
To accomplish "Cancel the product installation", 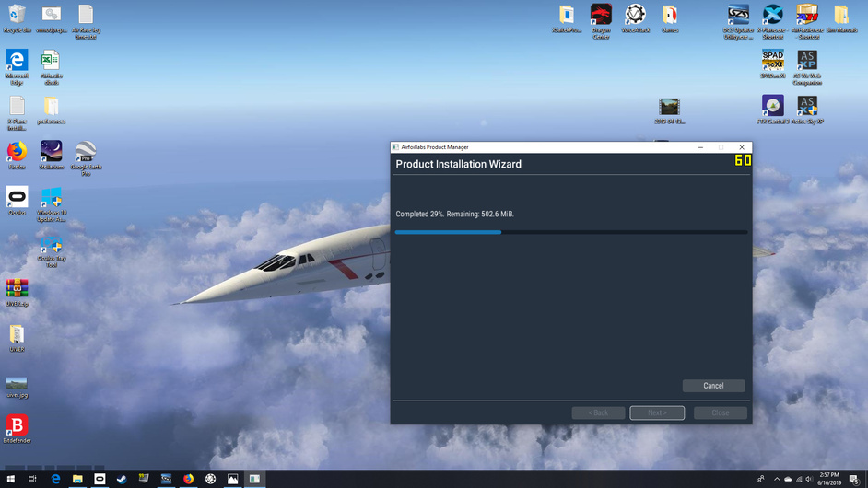I will click(713, 386).
